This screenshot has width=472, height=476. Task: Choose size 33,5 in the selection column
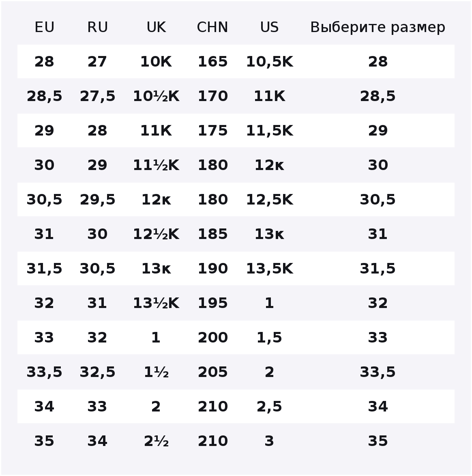(378, 372)
